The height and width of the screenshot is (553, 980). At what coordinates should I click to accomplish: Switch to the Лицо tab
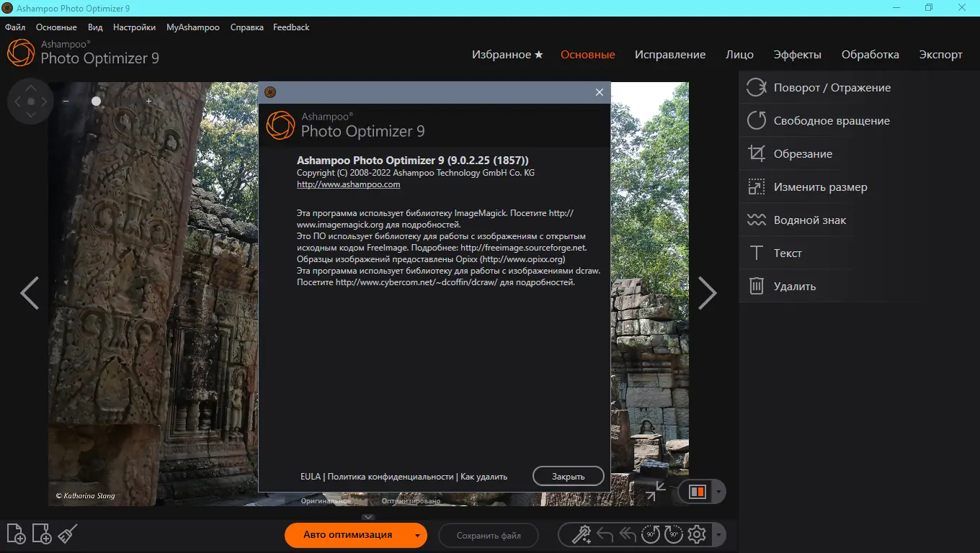click(x=739, y=55)
